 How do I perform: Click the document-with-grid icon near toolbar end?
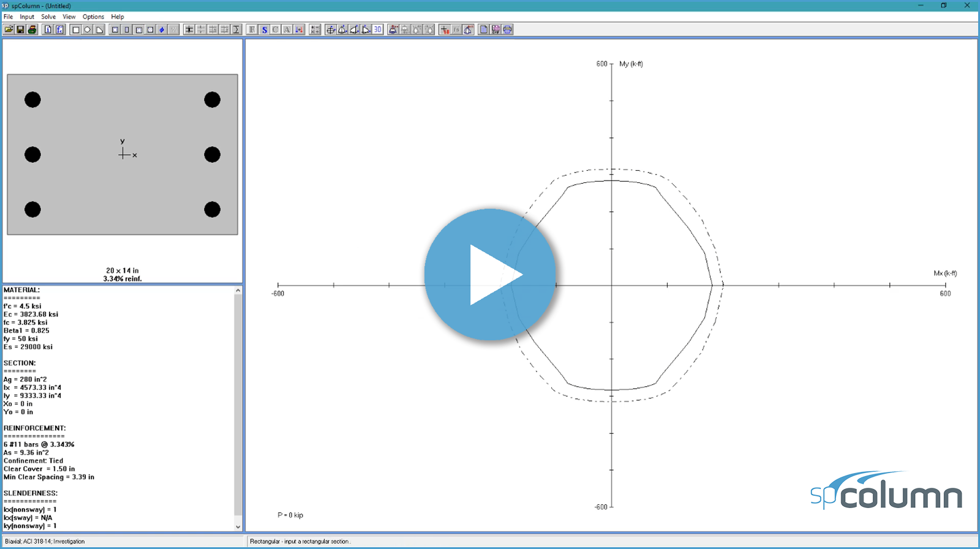coord(484,29)
